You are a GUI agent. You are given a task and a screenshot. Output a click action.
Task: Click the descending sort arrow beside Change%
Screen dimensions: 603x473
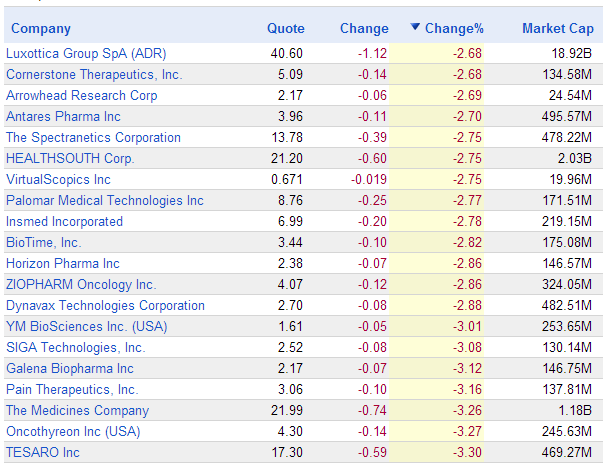[415, 27]
